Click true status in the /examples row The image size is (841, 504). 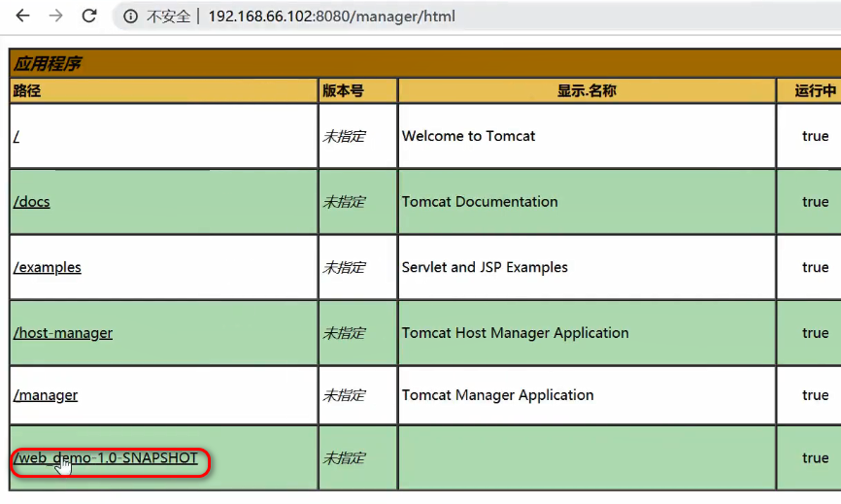tap(815, 267)
